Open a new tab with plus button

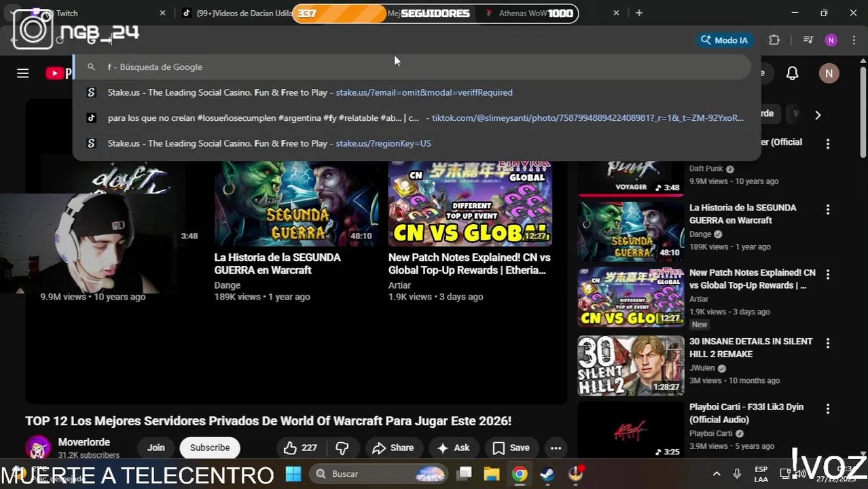click(638, 13)
